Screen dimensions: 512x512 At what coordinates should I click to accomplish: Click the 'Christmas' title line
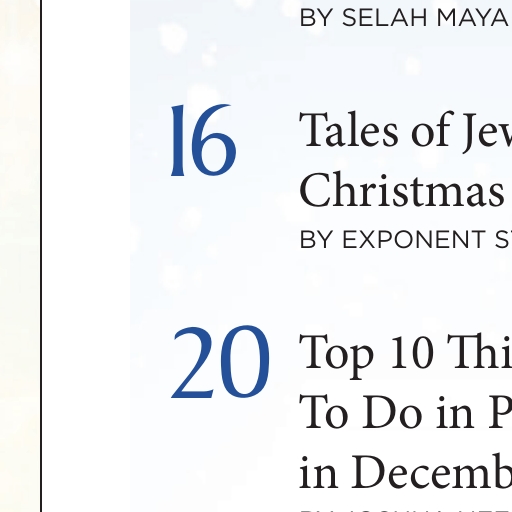[402, 190]
